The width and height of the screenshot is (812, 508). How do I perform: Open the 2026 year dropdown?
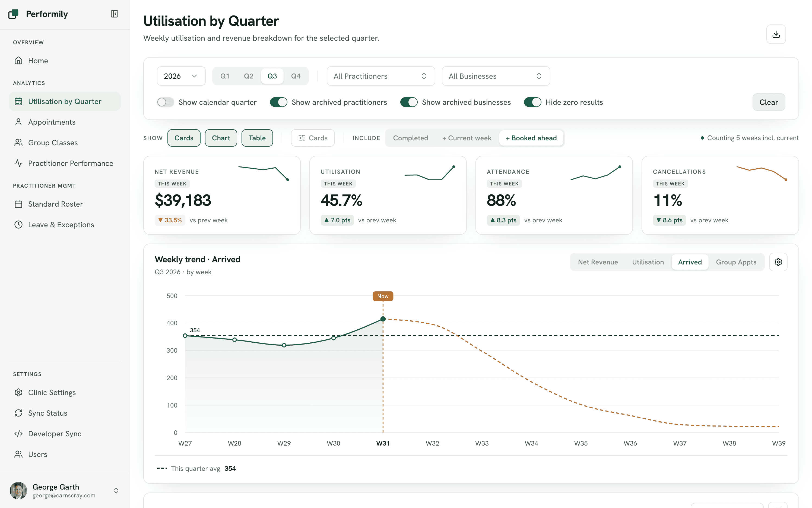pos(181,76)
